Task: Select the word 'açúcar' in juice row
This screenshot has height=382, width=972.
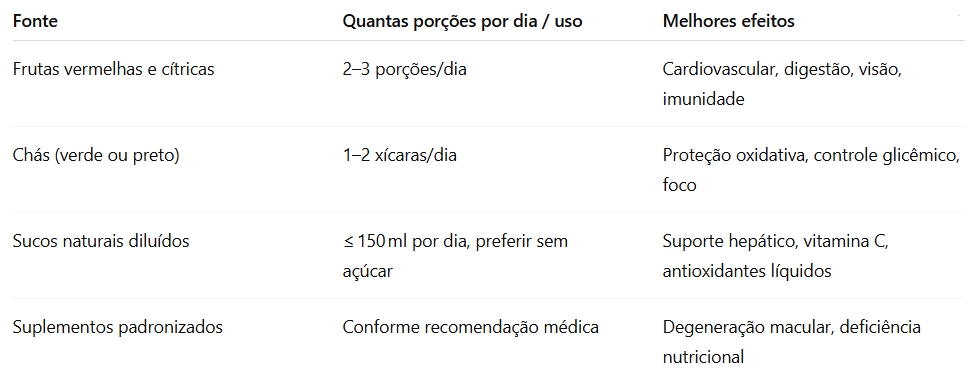Action: coord(368,271)
